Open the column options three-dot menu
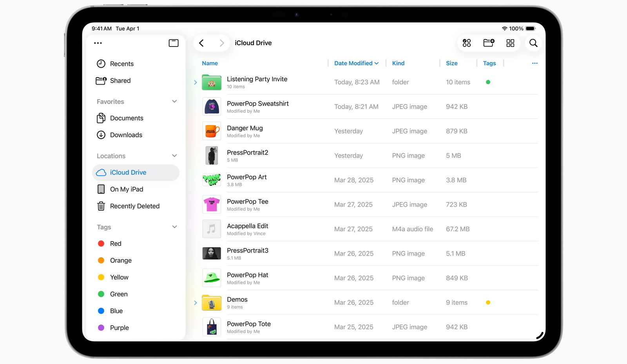The image size is (627, 364). pos(535,63)
